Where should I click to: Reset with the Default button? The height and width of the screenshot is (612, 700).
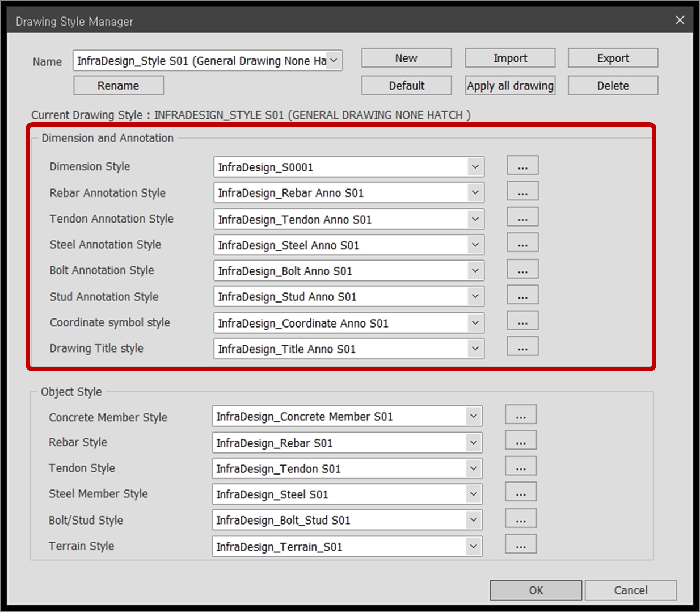click(406, 85)
